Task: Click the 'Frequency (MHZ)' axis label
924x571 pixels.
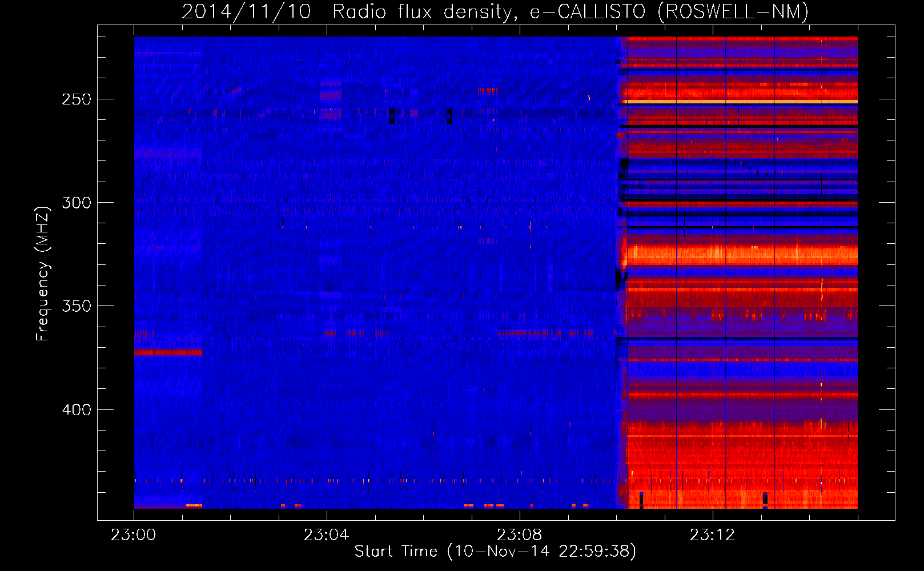Action: (x=43, y=274)
